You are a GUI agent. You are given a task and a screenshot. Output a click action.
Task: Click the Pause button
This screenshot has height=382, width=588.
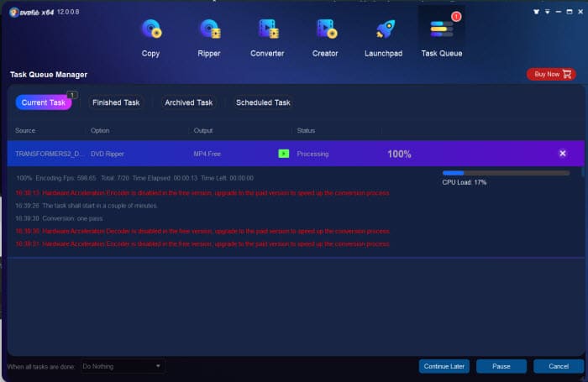pyautogui.click(x=501, y=366)
